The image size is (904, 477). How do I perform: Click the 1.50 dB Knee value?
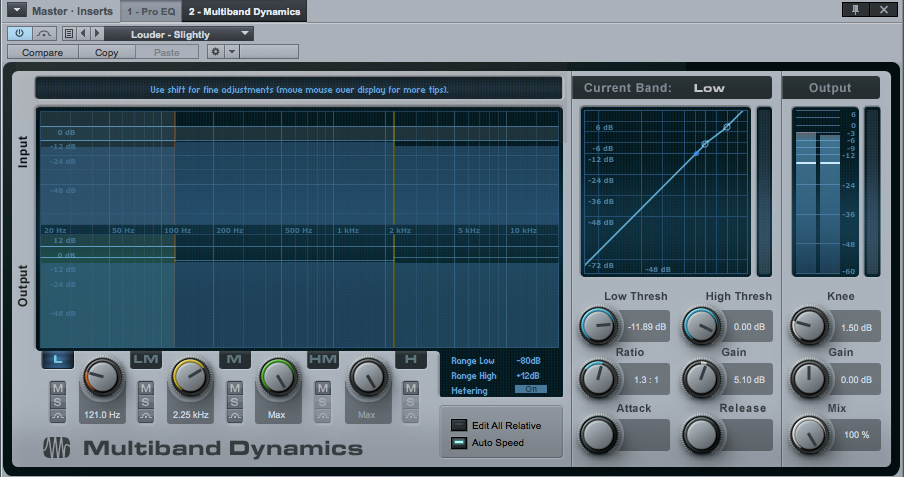coord(856,327)
